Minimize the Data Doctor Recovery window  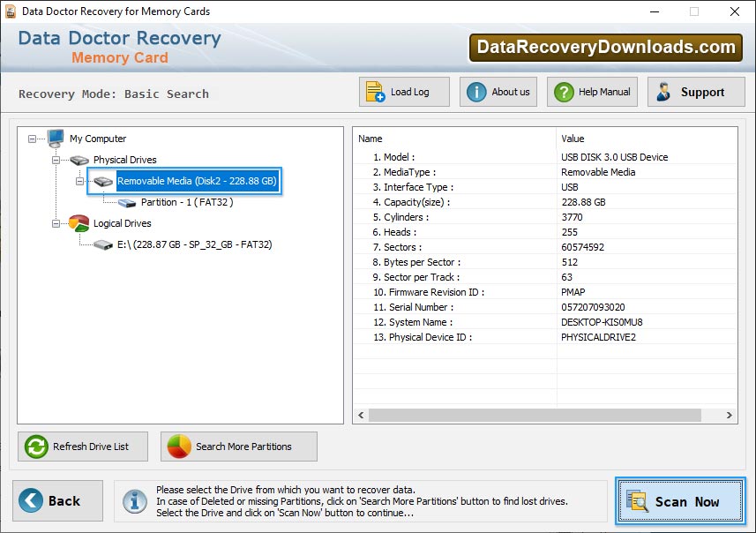click(x=655, y=11)
